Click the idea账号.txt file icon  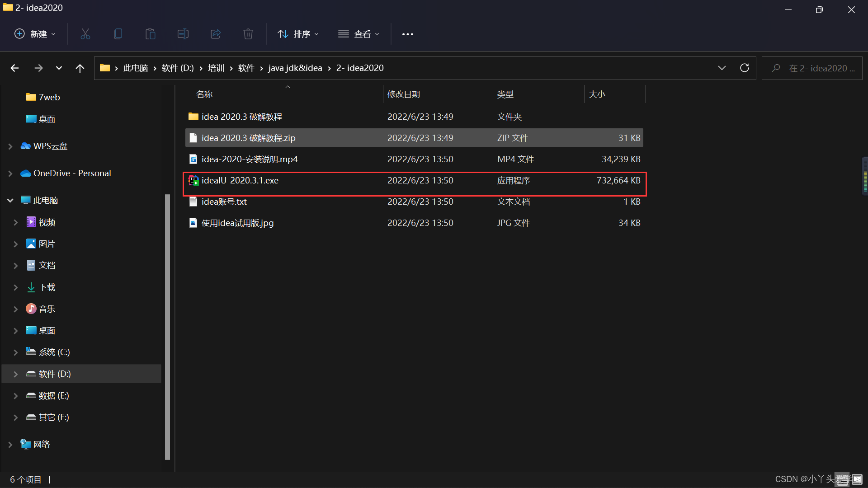[x=193, y=202]
